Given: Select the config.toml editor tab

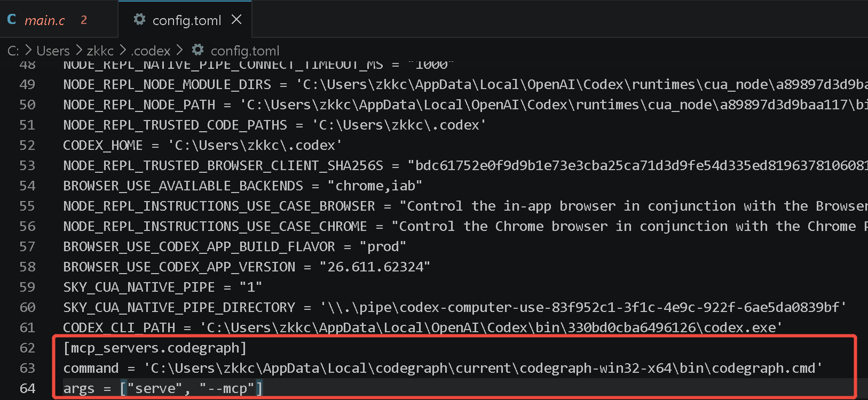Looking at the screenshot, I should pyautogui.click(x=185, y=20).
